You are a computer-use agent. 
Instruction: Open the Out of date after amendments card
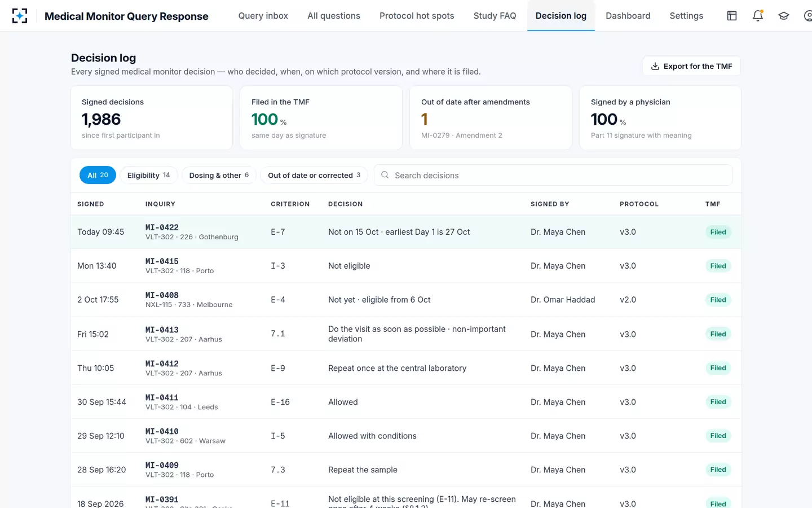pyautogui.click(x=491, y=117)
